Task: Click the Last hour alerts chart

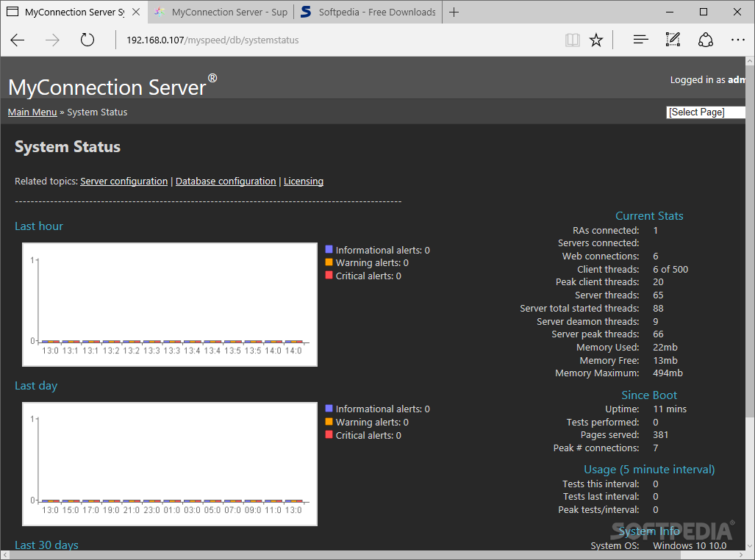Action: [170, 304]
